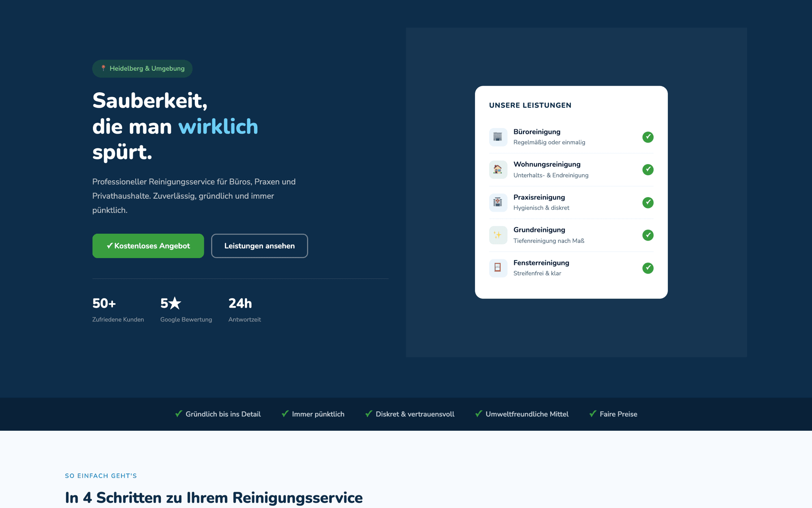Click Diskret & vertrauensvoll text
This screenshot has width=812, height=508.
[415, 414]
